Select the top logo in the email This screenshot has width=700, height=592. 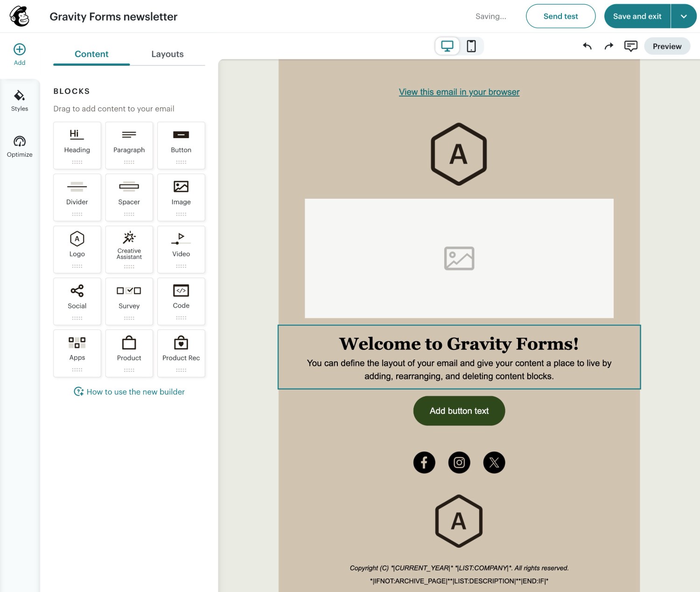pos(459,154)
